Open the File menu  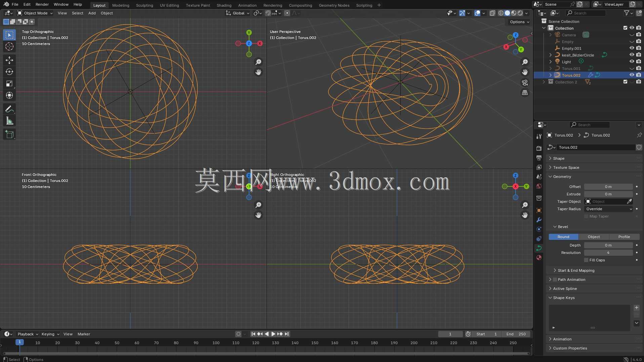click(x=15, y=4)
